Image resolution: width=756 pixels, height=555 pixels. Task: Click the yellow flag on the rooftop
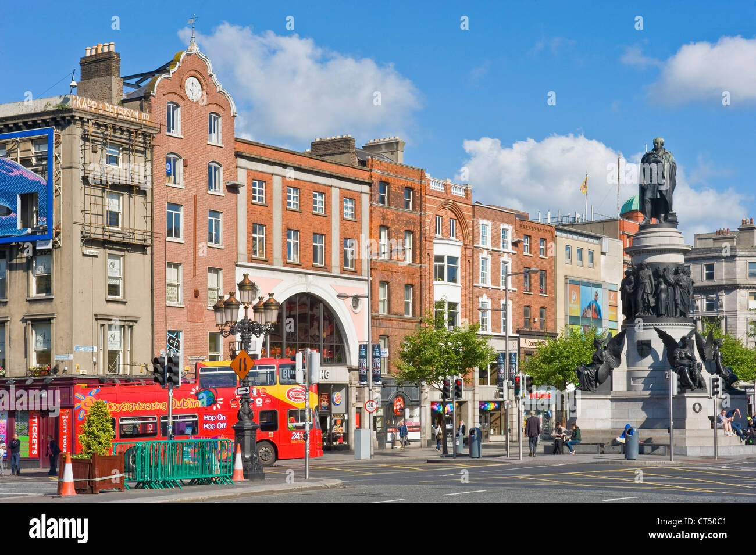click(583, 184)
